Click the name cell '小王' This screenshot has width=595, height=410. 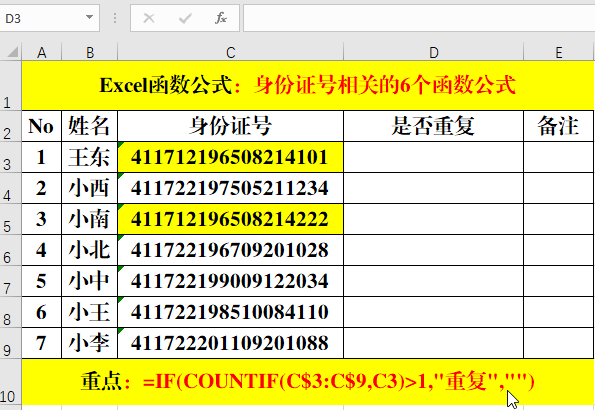(x=90, y=312)
